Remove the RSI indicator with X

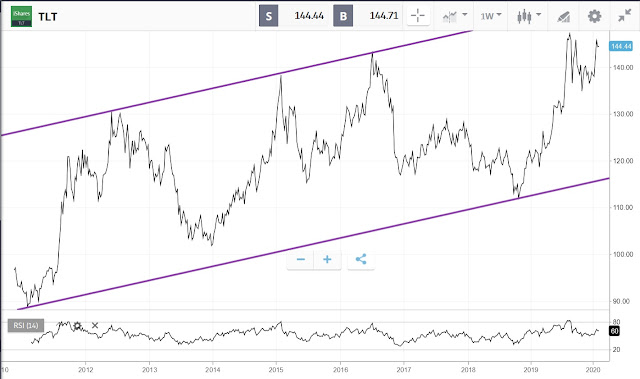[x=95, y=325]
